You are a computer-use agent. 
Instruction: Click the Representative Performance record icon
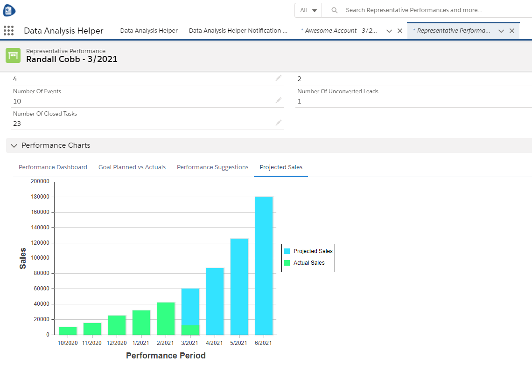pyautogui.click(x=13, y=55)
